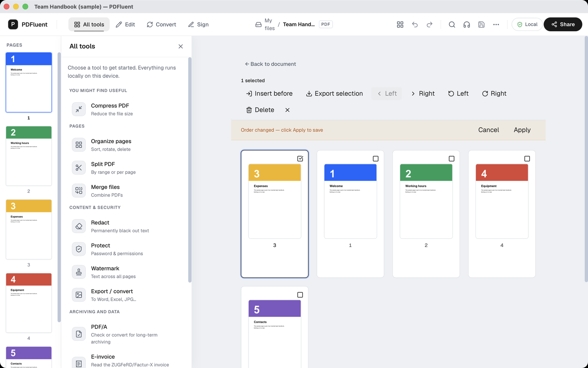
Task: Go Back to document
Action: tap(270, 64)
